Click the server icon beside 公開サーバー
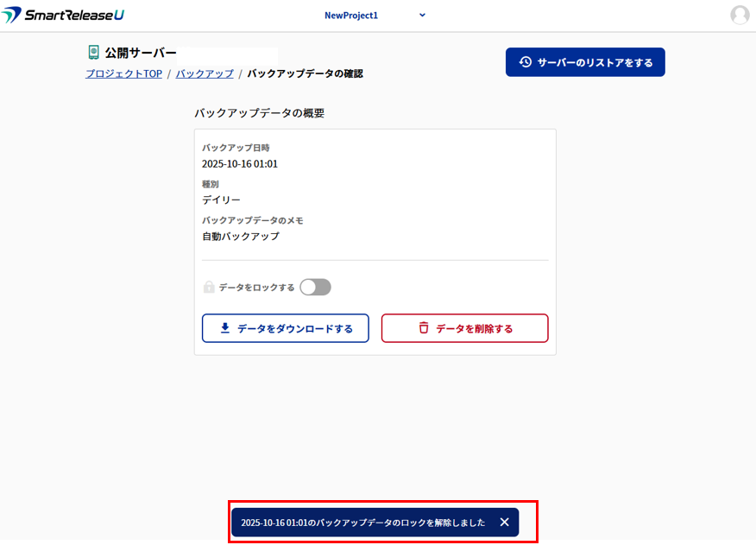Screen dimensions: 756x545 pos(93,53)
